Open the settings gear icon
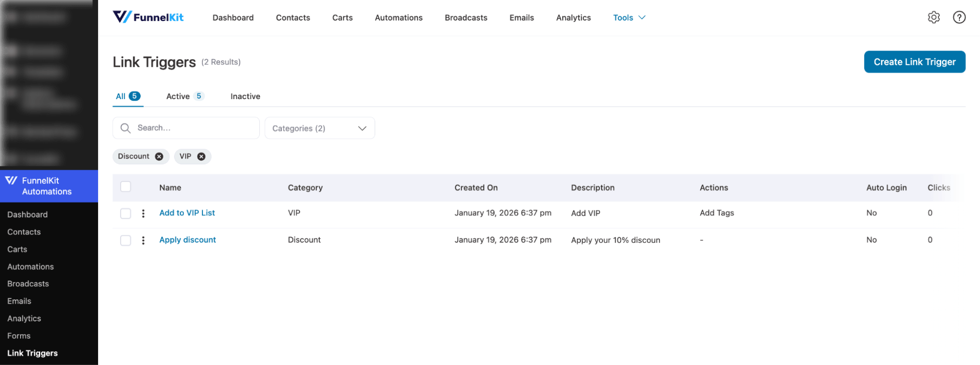980x365 pixels. pos(933,17)
